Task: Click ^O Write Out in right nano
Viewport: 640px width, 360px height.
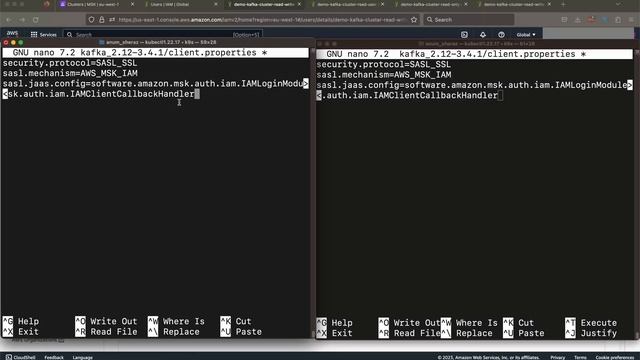Action: coord(409,323)
